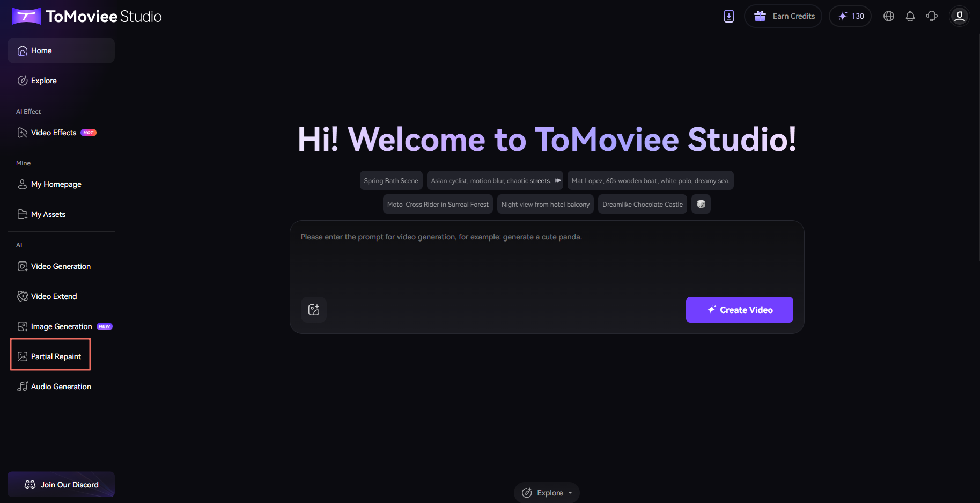Open your profile avatar menu
Viewport: 980px width, 503px height.
tap(960, 16)
